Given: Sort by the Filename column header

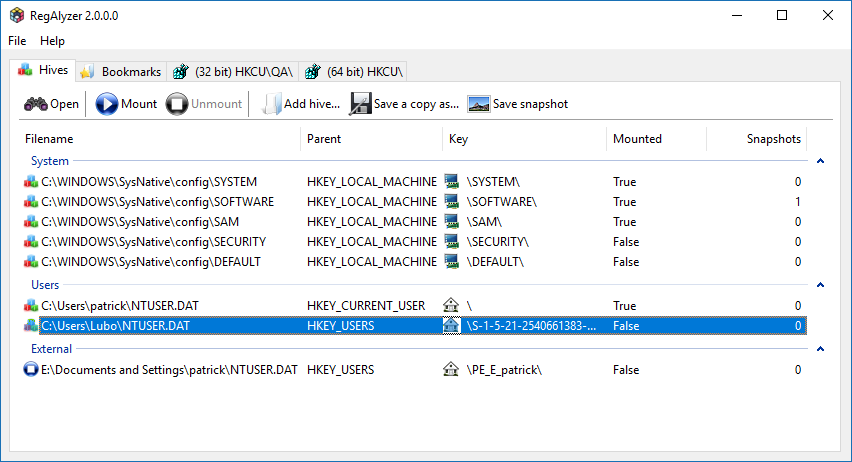Looking at the screenshot, I should [50, 139].
